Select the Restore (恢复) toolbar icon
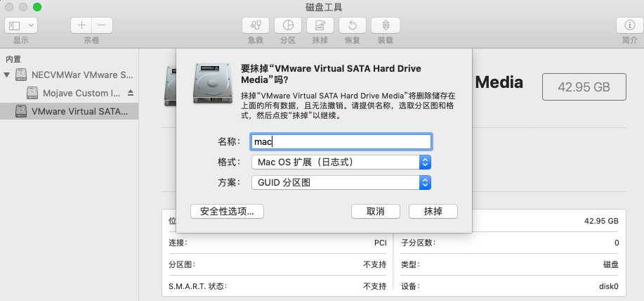 (x=353, y=25)
